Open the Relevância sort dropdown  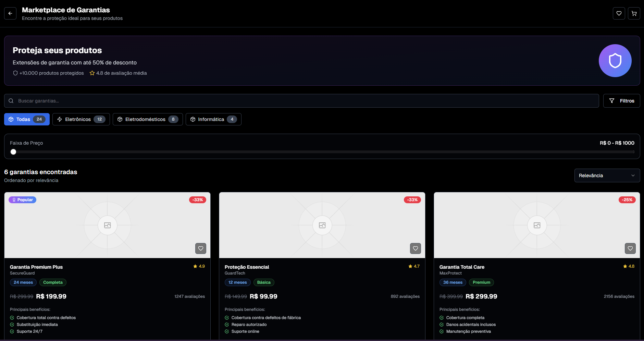(x=607, y=175)
